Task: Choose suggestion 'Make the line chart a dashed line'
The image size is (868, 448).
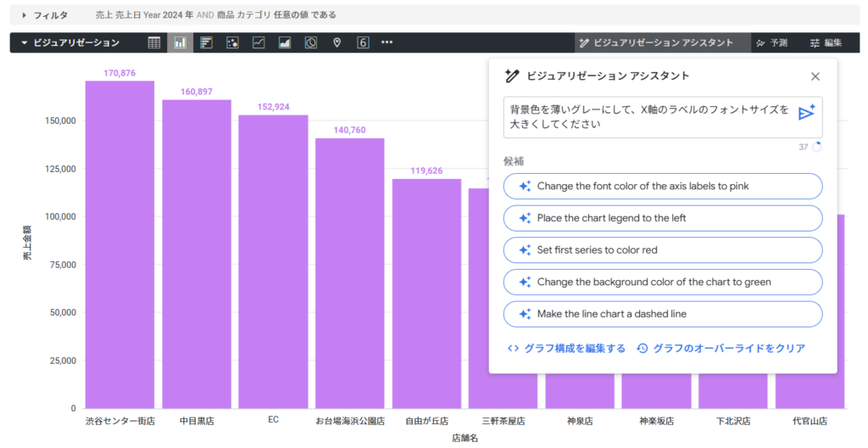Action: coord(663,314)
